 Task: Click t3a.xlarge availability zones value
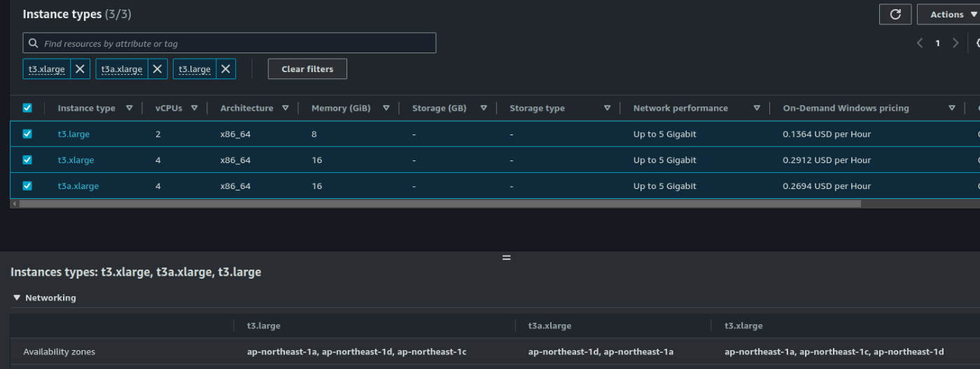601,351
